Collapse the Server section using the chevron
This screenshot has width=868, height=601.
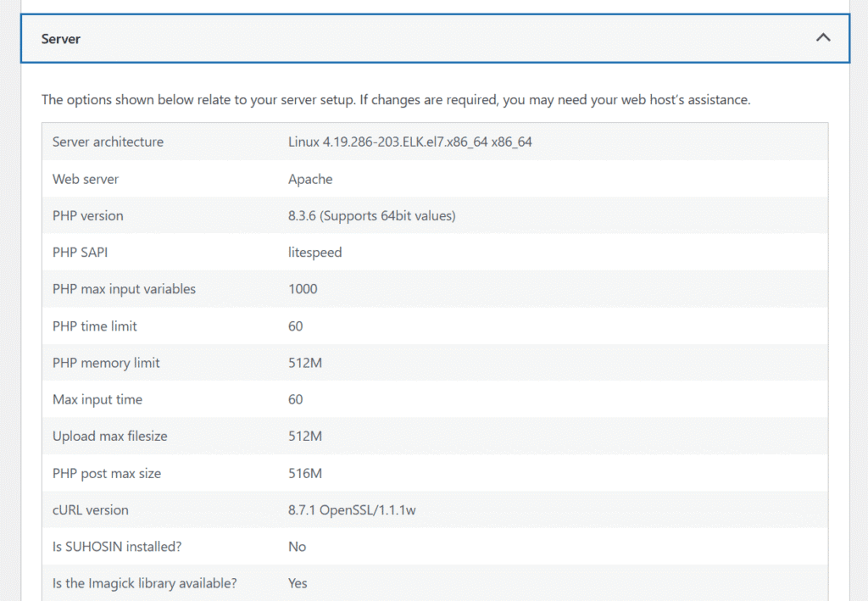click(x=822, y=37)
